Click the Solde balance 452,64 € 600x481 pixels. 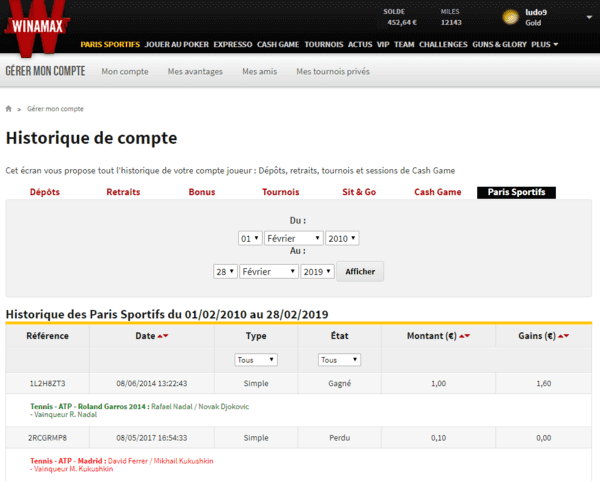(x=401, y=23)
